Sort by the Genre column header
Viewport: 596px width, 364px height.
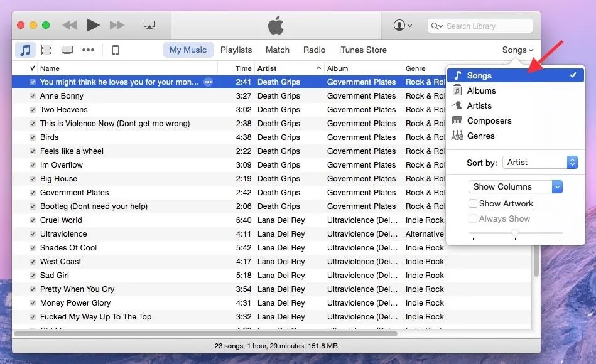tap(424, 68)
